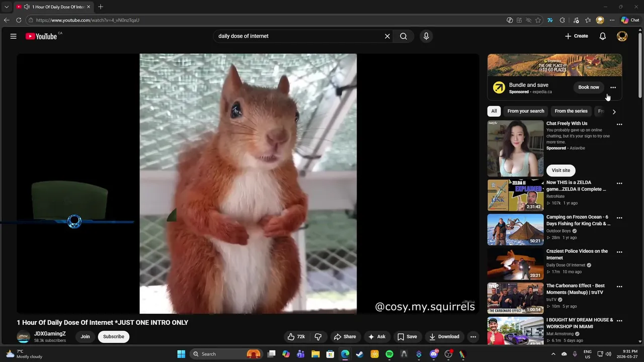Open options for The Carbonaro Effect video
The image size is (644, 362).
[619, 287]
